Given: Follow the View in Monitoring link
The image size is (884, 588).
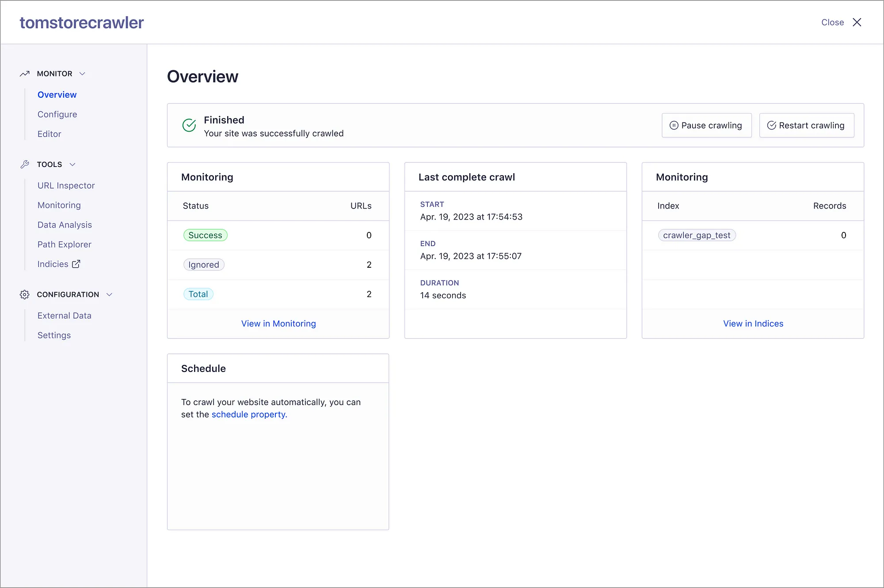Looking at the screenshot, I should pyautogui.click(x=278, y=324).
